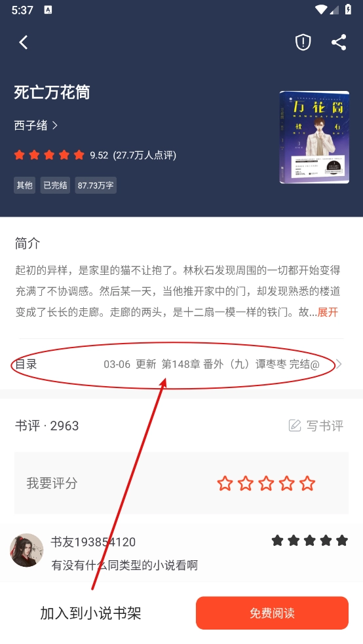The image size is (363, 644).
Task: Expand the synopsis with 展开
Action: pyautogui.click(x=328, y=312)
